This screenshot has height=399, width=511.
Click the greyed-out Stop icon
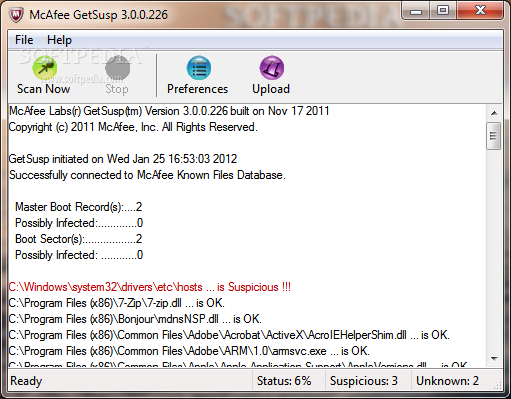coord(117,68)
